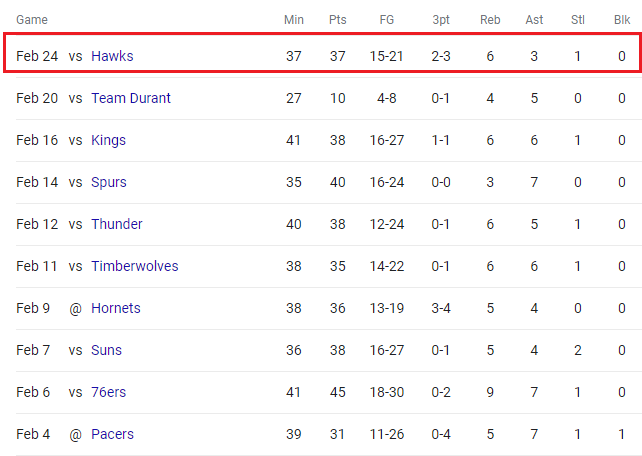
Task: Open the Hawks team link
Action: [x=112, y=56]
